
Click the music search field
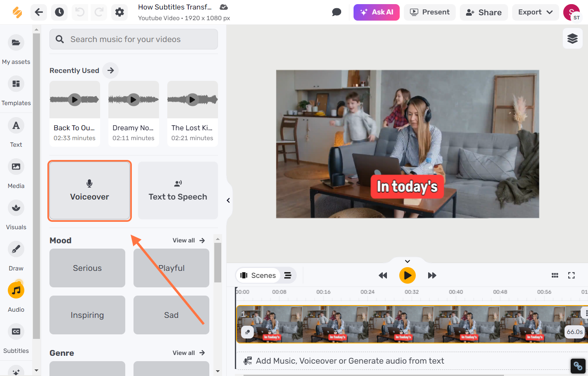tap(134, 39)
